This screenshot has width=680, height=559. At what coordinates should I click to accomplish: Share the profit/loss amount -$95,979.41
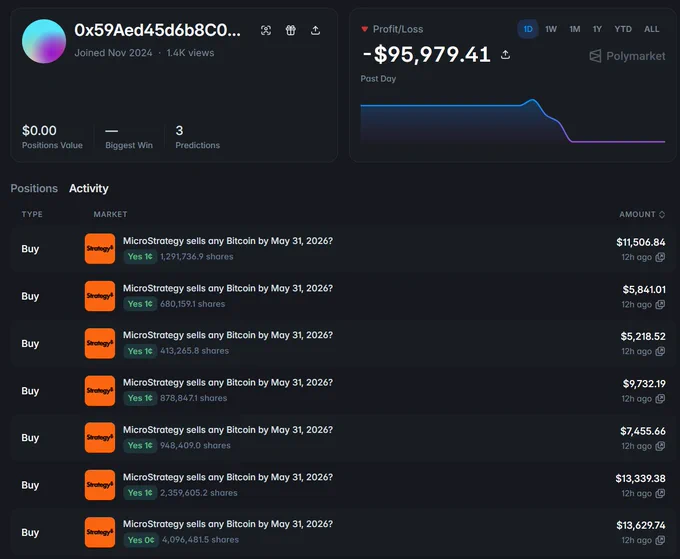(x=505, y=55)
